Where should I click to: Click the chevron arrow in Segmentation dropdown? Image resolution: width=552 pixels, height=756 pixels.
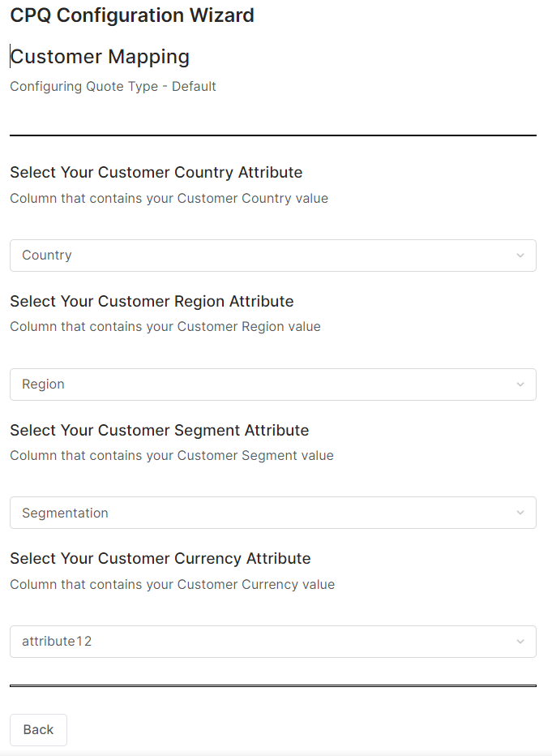coord(520,513)
